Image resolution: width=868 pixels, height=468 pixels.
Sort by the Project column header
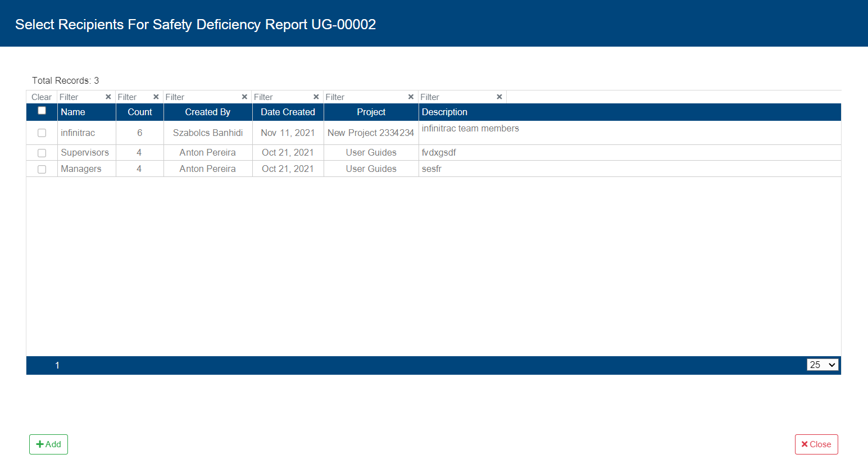[371, 112]
